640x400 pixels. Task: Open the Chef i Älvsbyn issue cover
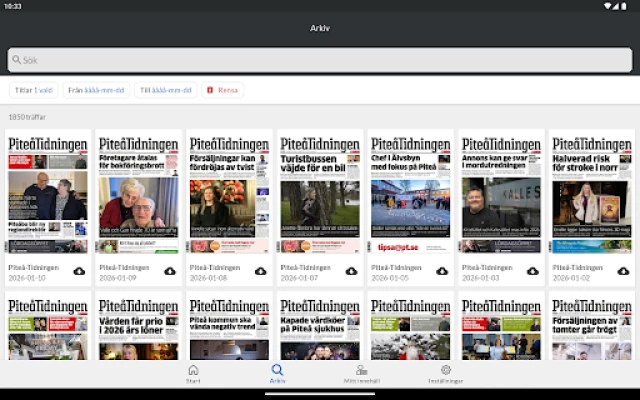tap(409, 195)
